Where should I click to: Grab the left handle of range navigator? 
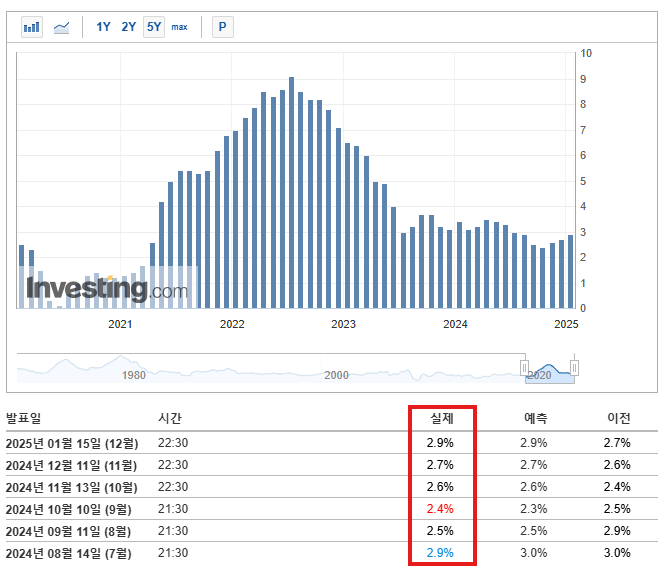[524, 368]
